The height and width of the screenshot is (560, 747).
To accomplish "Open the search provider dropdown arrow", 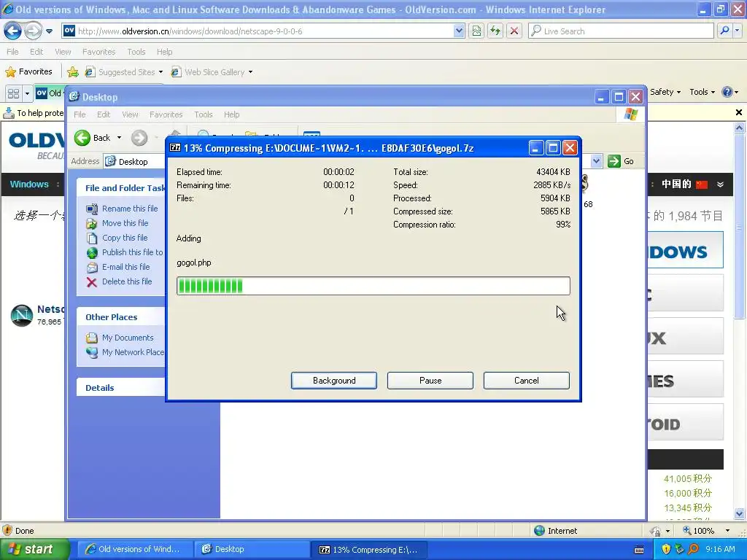I will (x=738, y=31).
